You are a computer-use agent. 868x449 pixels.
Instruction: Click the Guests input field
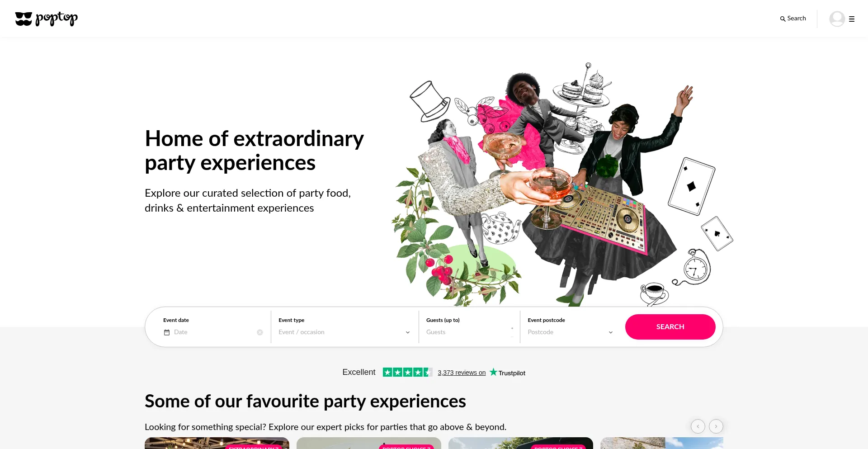click(467, 332)
